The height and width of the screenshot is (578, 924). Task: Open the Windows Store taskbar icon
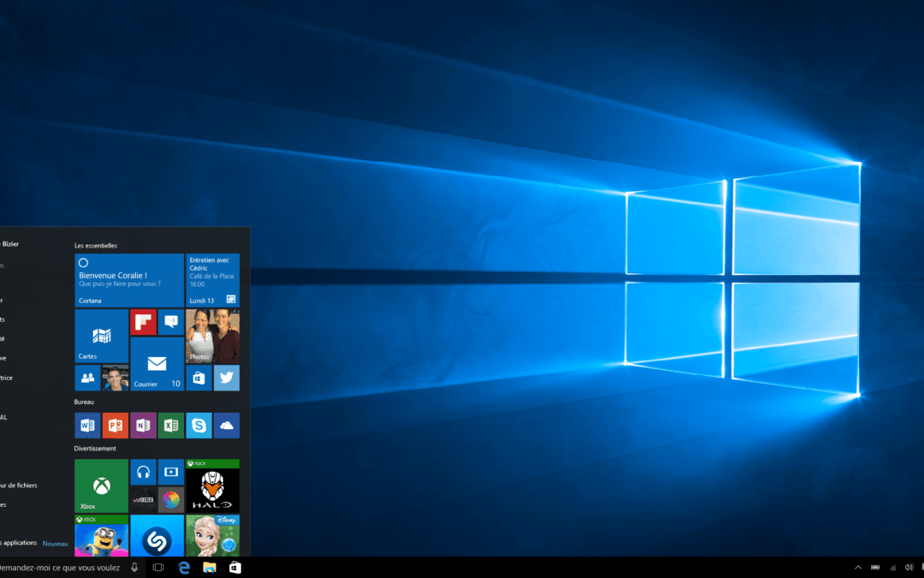tap(234, 567)
